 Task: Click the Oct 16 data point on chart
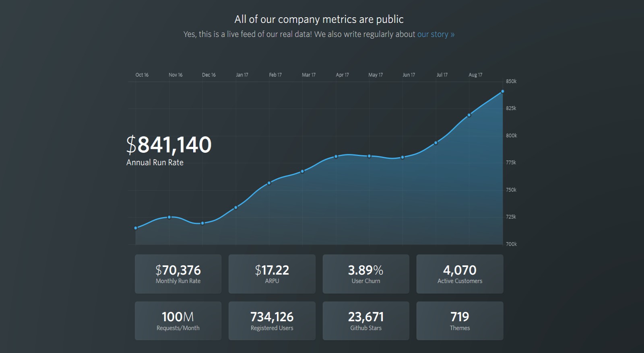136,228
